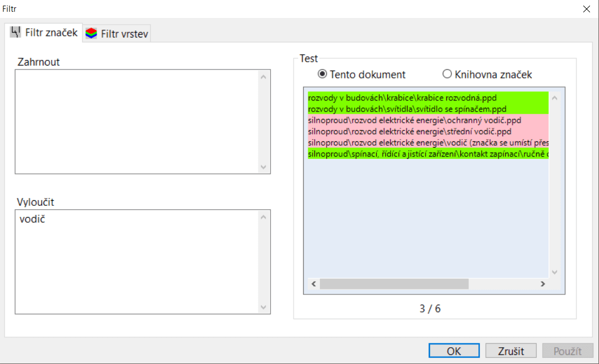Select row ochranný vodič.ppd

click(x=428, y=120)
